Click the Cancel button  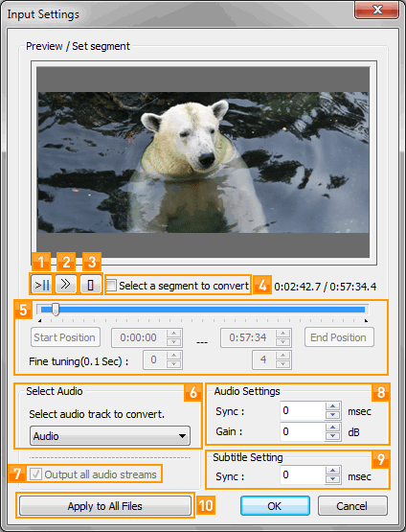(x=352, y=506)
